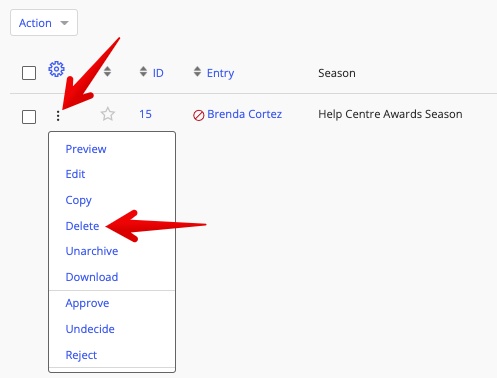The width and height of the screenshot is (497, 378).
Task: Sort by the ID column arrows
Action: tap(143, 71)
